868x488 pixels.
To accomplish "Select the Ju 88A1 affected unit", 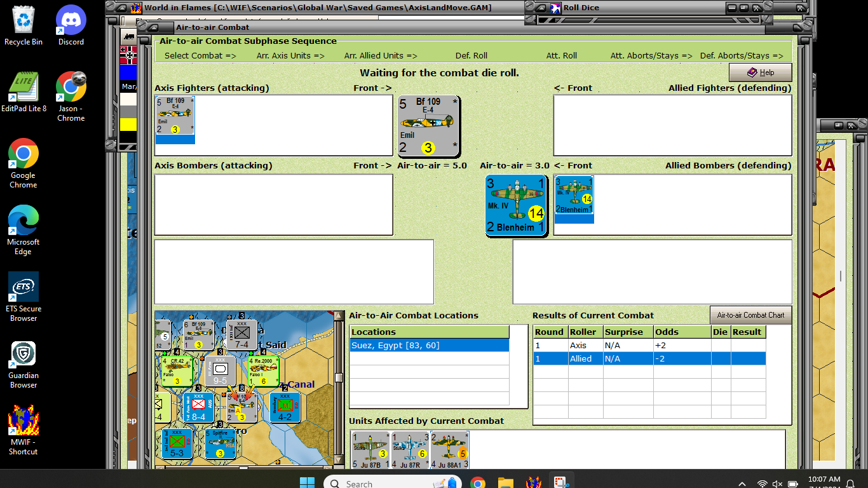I will pos(449,451).
